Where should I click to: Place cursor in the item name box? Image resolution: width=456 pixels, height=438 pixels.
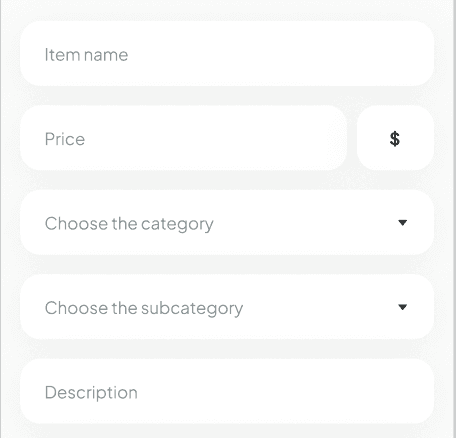[x=227, y=54]
